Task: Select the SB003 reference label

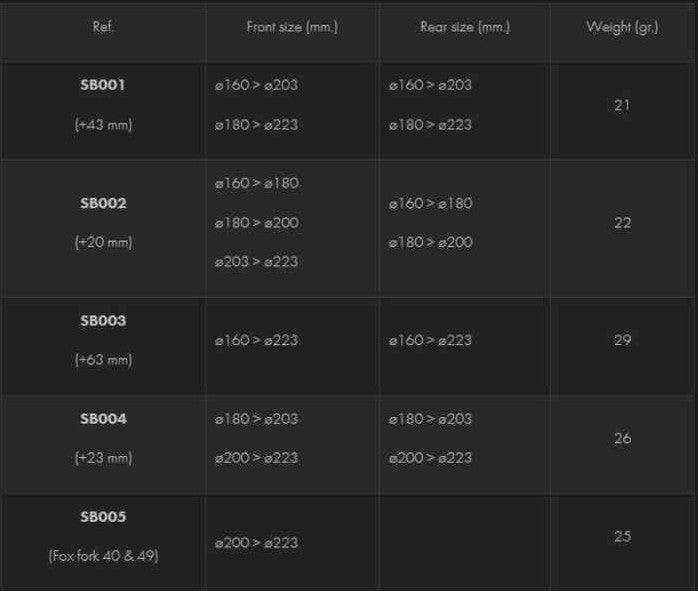Action: tap(103, 321)
